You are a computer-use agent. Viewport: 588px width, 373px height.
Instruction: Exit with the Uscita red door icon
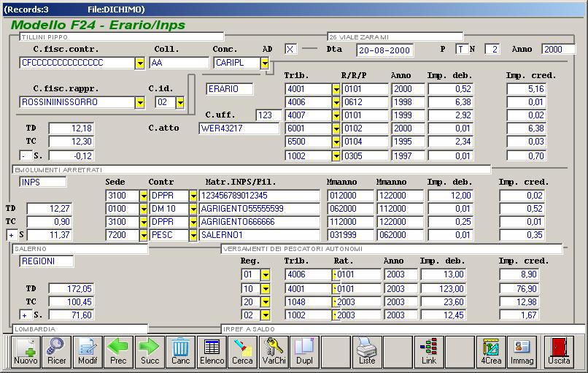click(x=559, y=351)
